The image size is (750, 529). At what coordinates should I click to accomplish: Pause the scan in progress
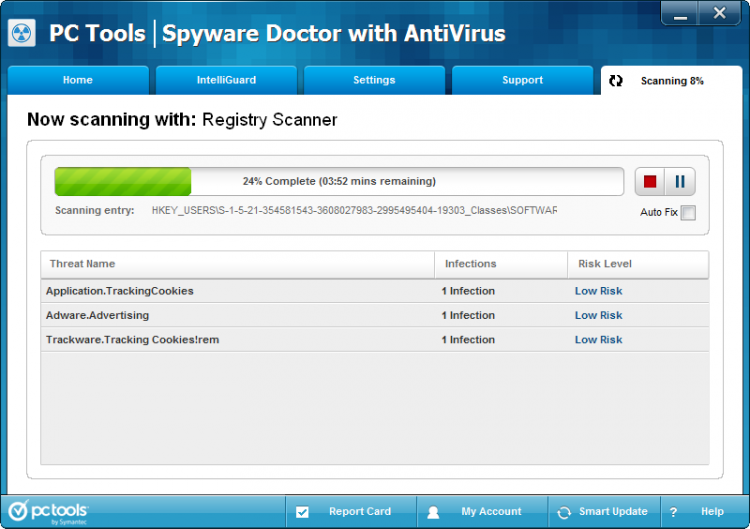click(680, 182)
